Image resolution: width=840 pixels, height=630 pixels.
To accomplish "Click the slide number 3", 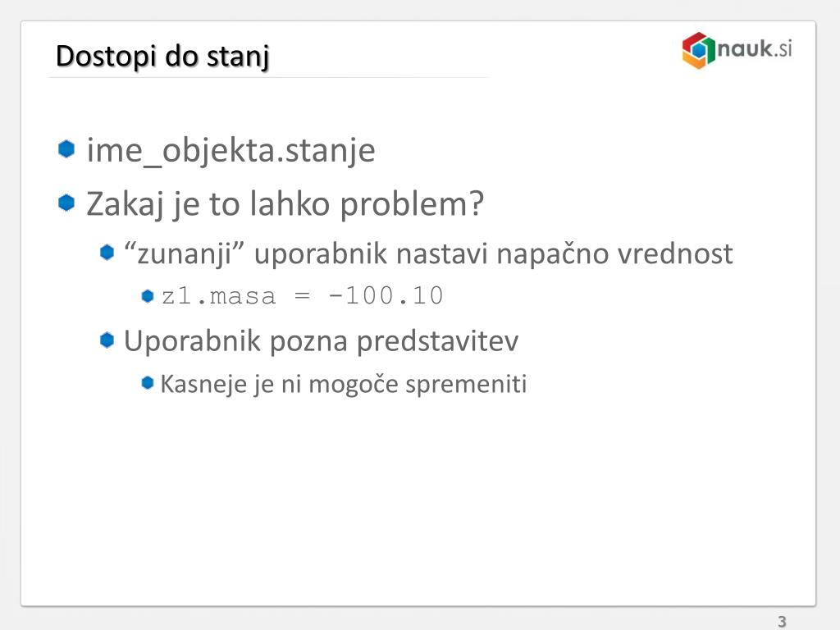I will click(782, 622).
